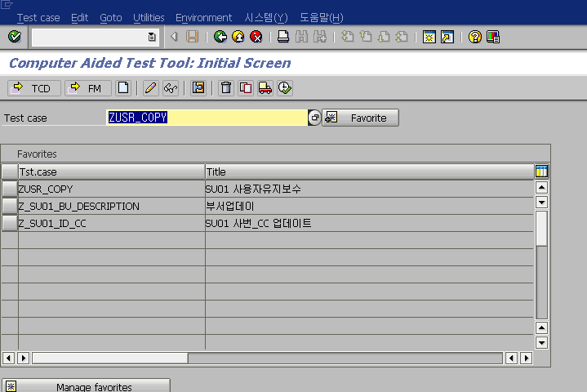Open the Test case search help button
The image size is (587, 392).
click(x=314, y=118)
